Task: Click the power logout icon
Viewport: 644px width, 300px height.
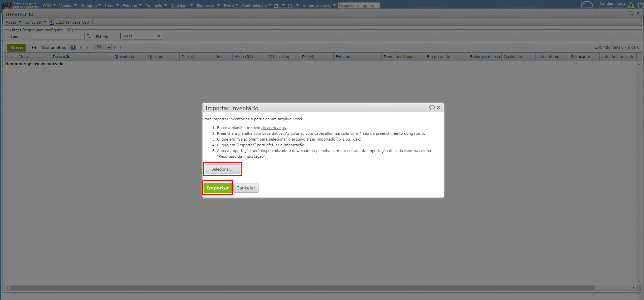Action: (640, 5)
